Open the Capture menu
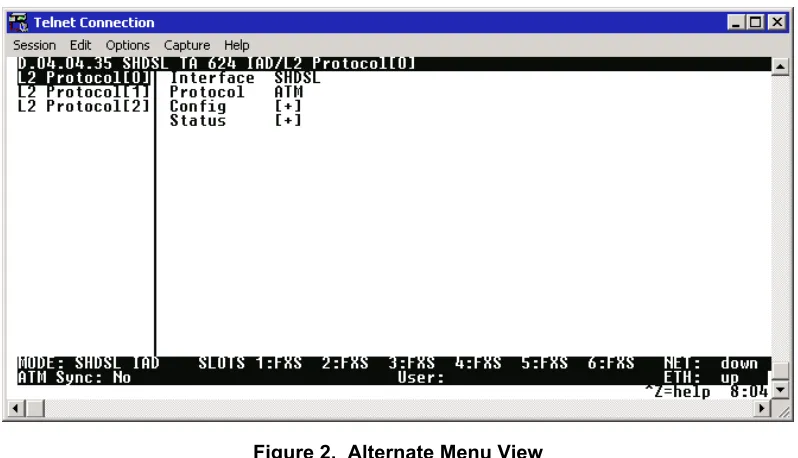Viewport: 798px width, 458px height. (x=187, y=45)
